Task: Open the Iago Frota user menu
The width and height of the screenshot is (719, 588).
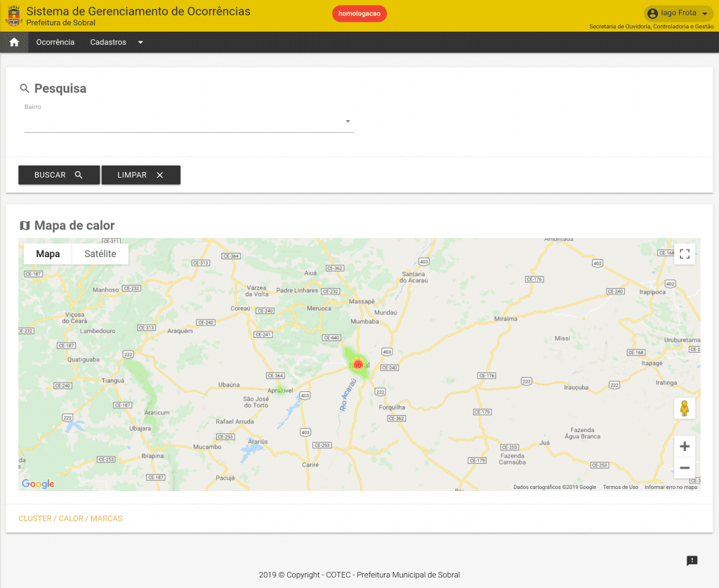Action: click(x=678, y=13)
